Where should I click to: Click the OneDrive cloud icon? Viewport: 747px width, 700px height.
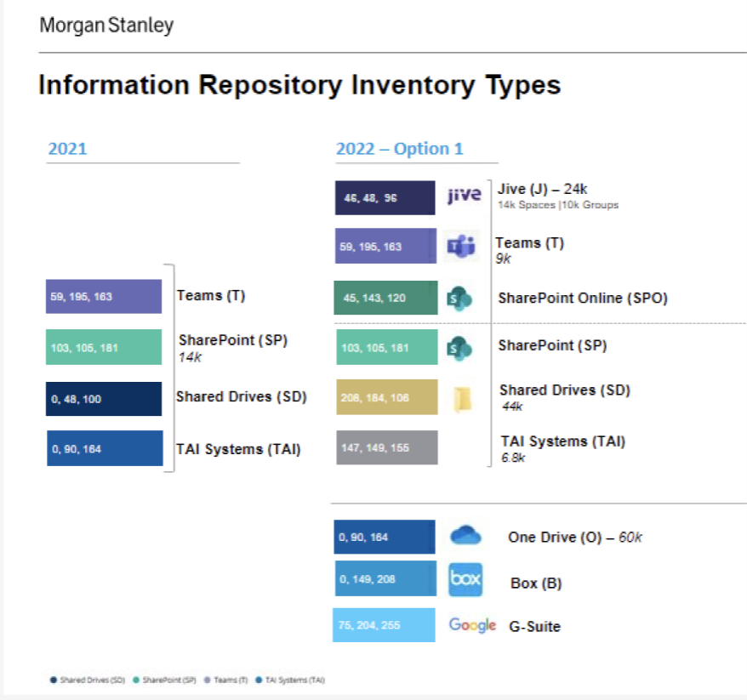[x=465, y=535]
